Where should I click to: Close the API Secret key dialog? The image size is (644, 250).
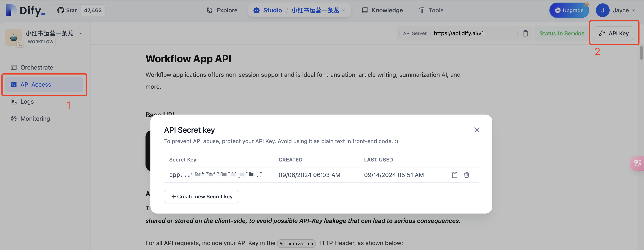476,130
